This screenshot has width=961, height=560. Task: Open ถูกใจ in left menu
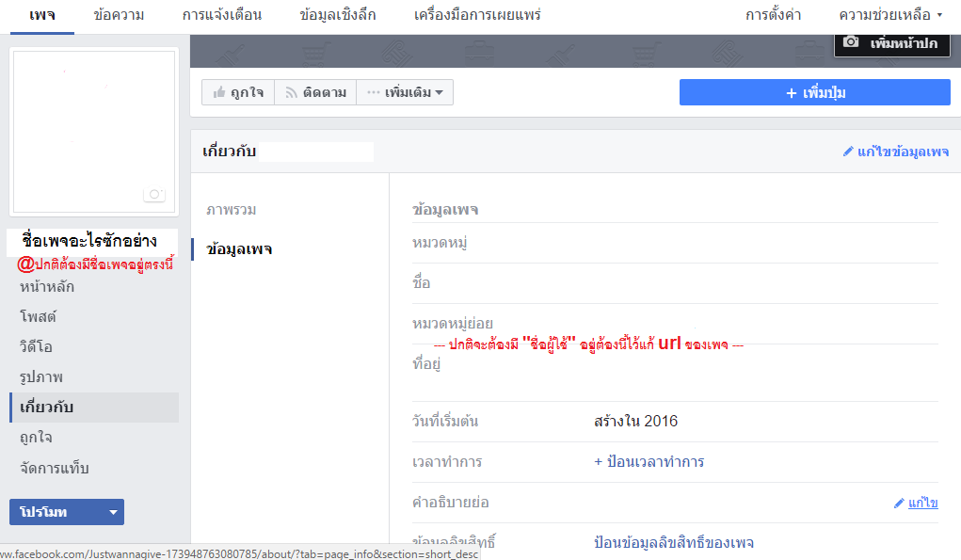tap(36, 438)
